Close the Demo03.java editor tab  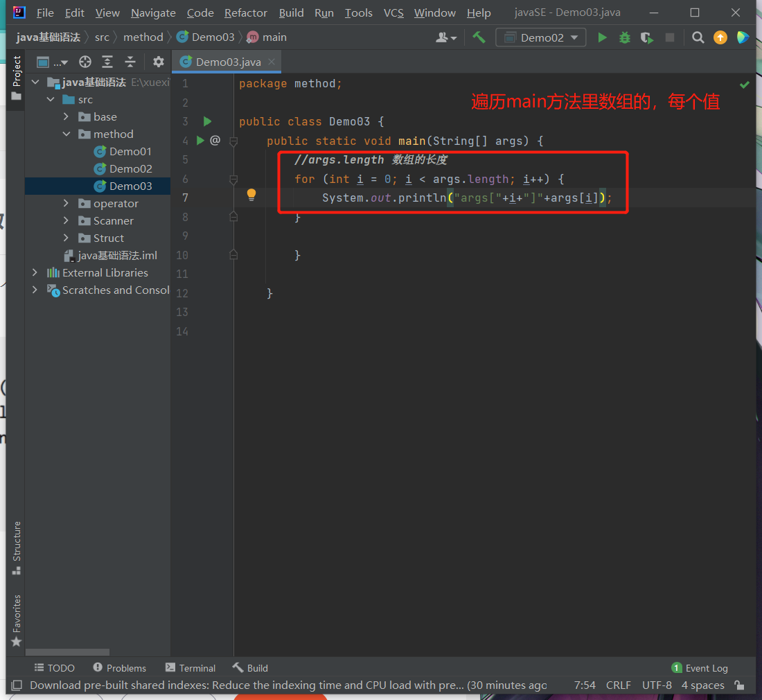(x=272, y=62)
